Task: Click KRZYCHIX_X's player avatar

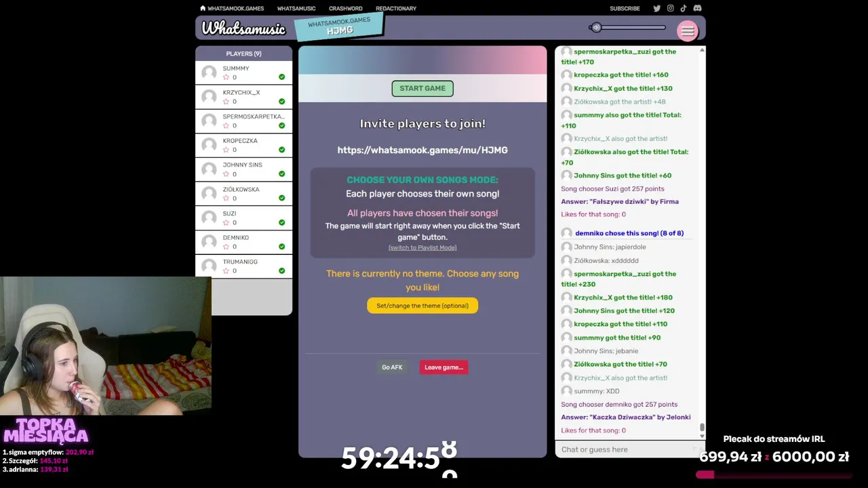Action: pos(209,97)
